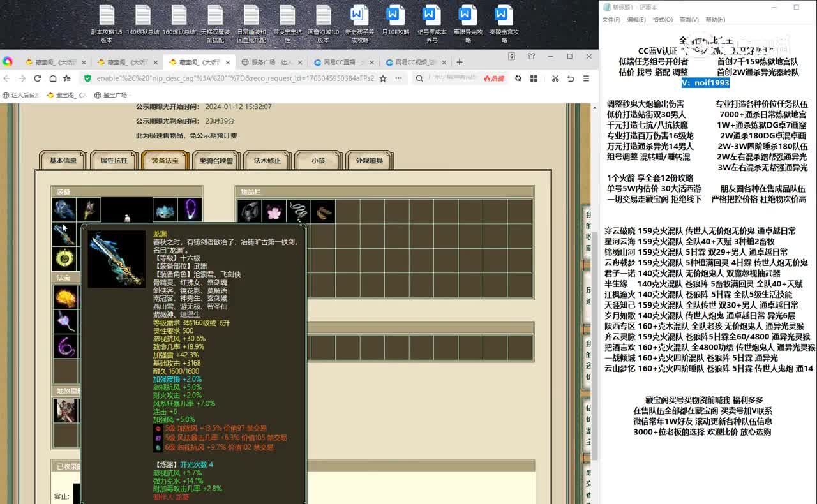Click the browser home icon

click(52, 78)
